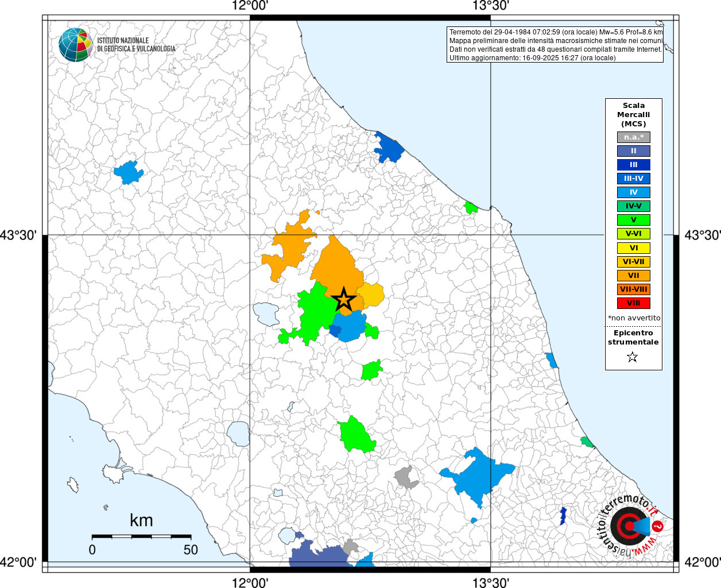Select the VI-VII legend swatch
The width and height of the screenshot is (721, 588).
point(634,262)
